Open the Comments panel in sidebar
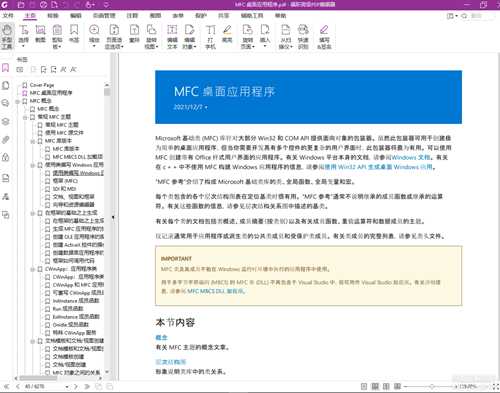Viewport: 500px width, 393px height. click(x=6, y=103)
